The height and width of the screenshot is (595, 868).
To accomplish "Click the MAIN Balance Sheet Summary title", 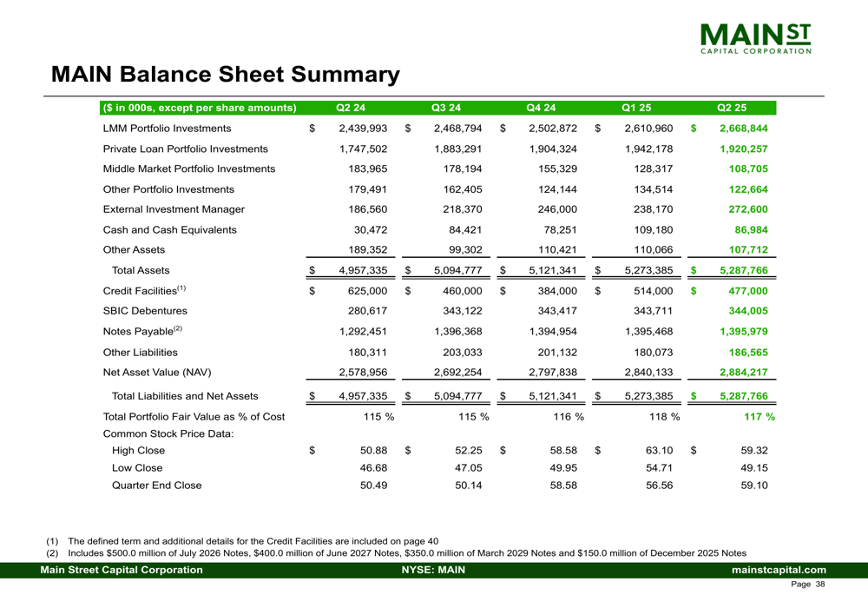I will point(226,74).
